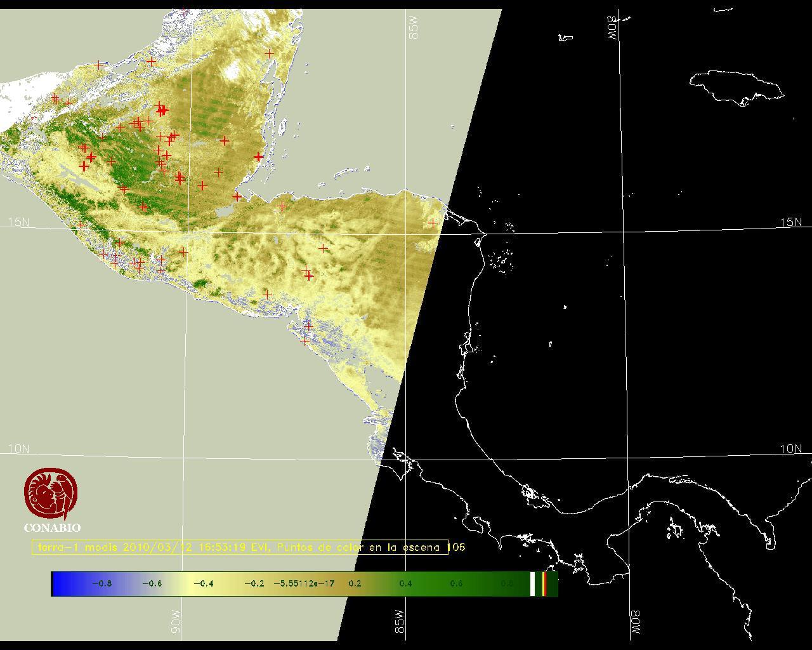Click the white stripe on the color bar

tap(533, 583)
